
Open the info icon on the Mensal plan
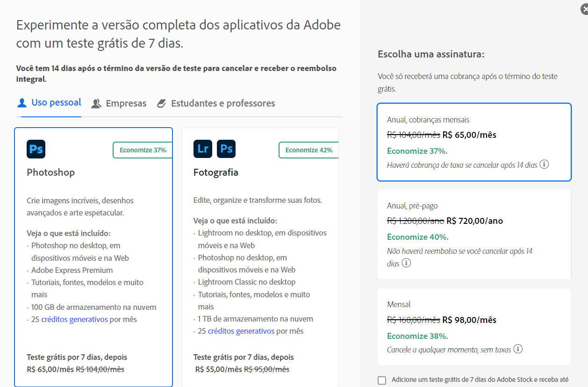pos(517,349)
